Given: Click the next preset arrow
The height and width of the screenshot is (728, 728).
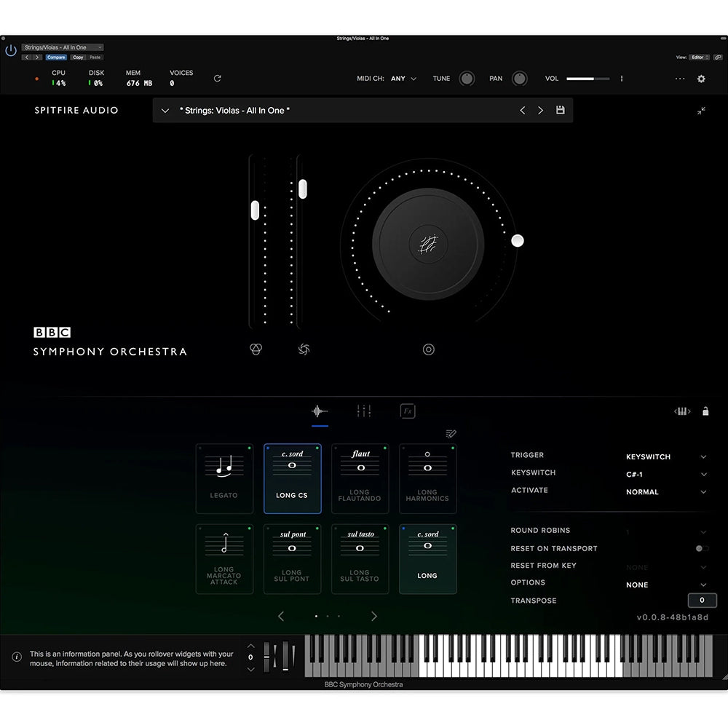Looking at the screenshot, I should (541, 110).
